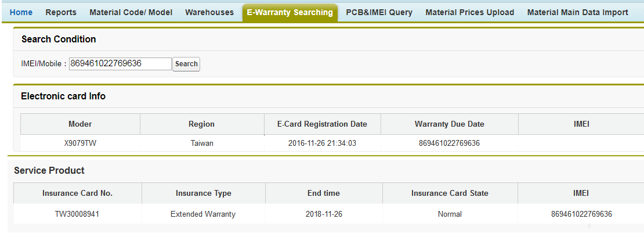
Task: Open the PCB&IMEI Query tab
Action: pos(379,12)
